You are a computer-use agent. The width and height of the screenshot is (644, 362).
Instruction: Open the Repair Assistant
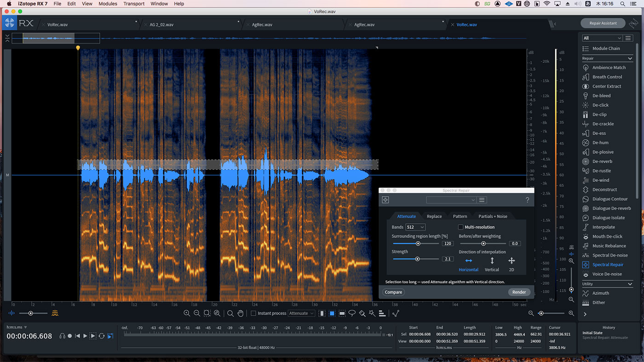602,23
